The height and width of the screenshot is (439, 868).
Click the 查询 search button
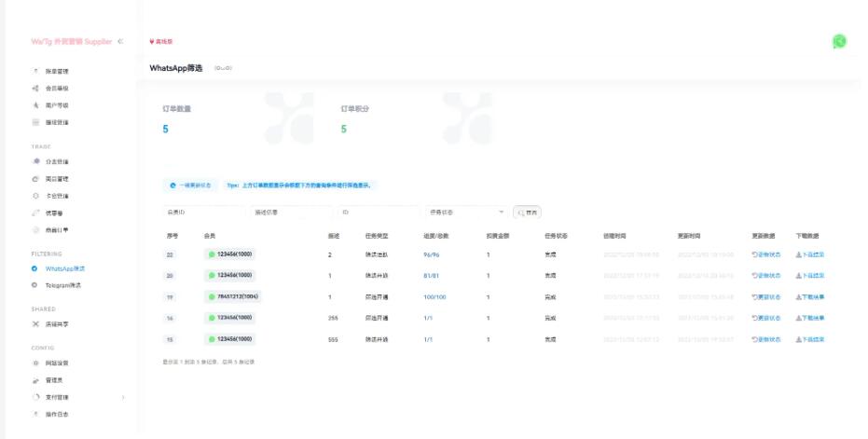pyautogui.click(x=527, y=213)
